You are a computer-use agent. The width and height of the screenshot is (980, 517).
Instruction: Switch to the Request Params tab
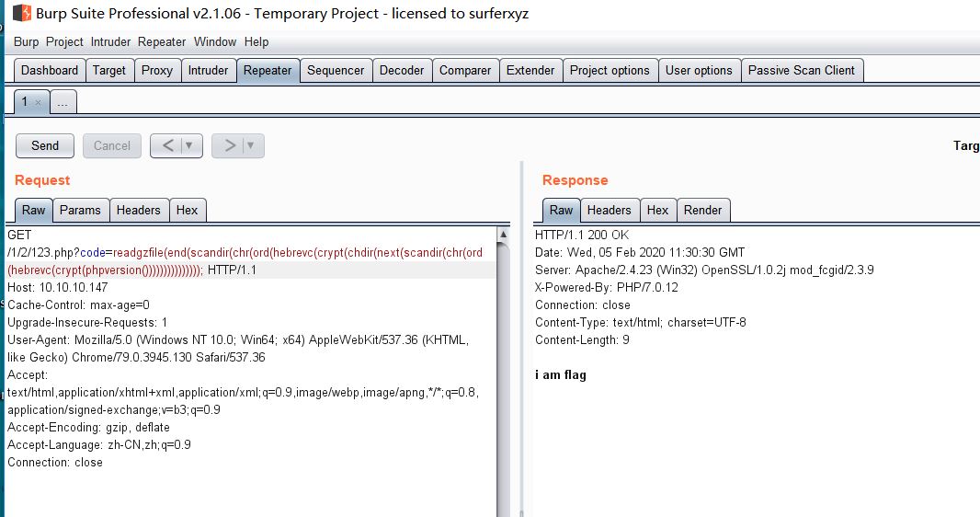tap(80, 210)
